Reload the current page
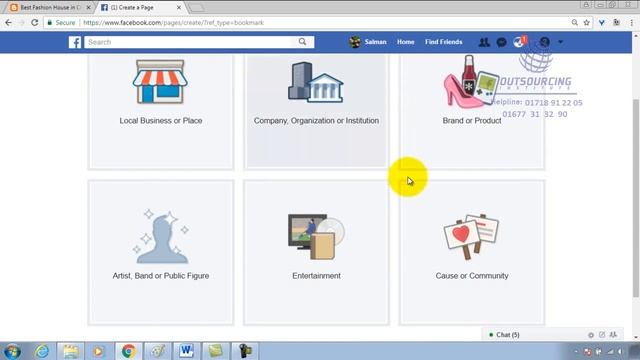This screenshot has width=640, height=360. click(35, 23)
